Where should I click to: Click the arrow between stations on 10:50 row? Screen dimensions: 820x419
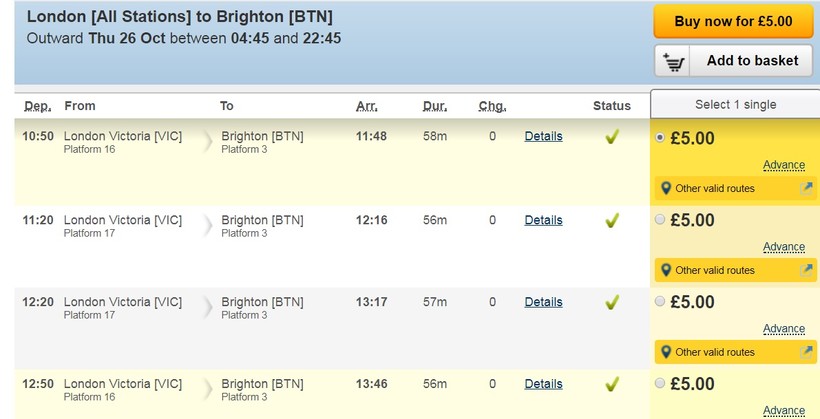tap(208, 142)
